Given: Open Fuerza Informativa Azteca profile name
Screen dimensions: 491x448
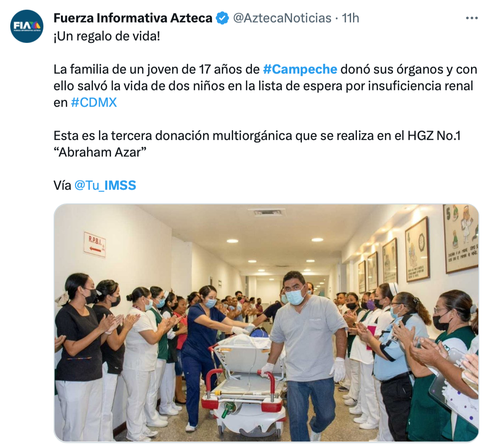Looking at the screenshot, I should (x=133, y=18).
